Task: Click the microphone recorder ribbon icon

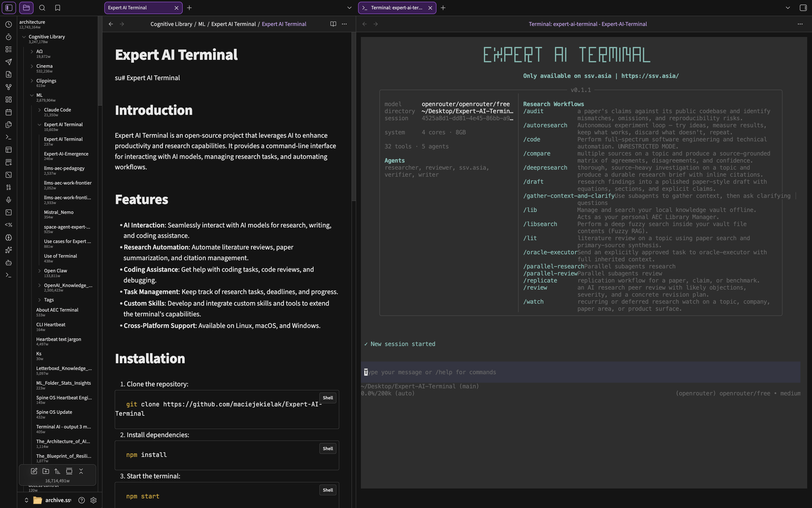Action: [x=8, y=200]
